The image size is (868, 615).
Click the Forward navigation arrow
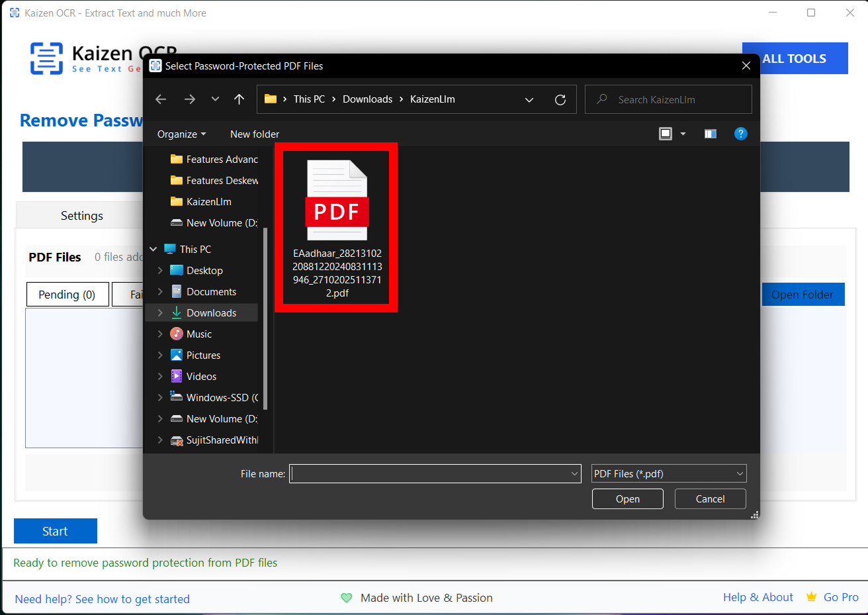pos(190,99)
